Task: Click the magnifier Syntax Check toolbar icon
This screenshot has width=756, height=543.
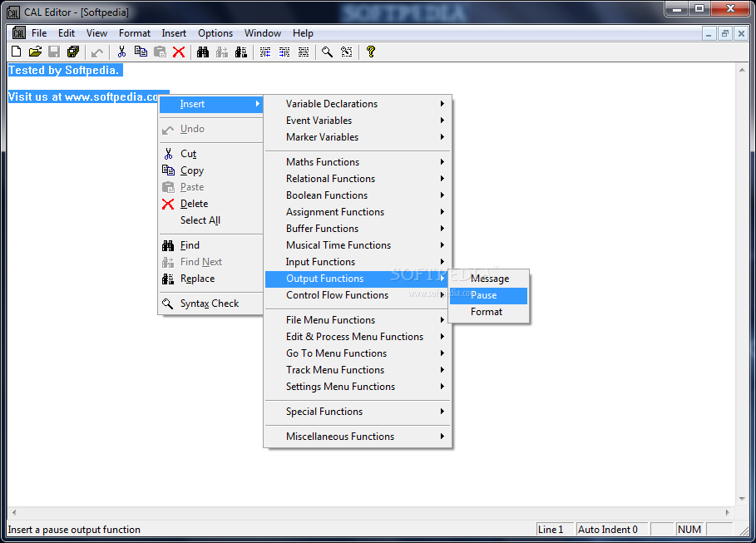Action: coord(328,52)
